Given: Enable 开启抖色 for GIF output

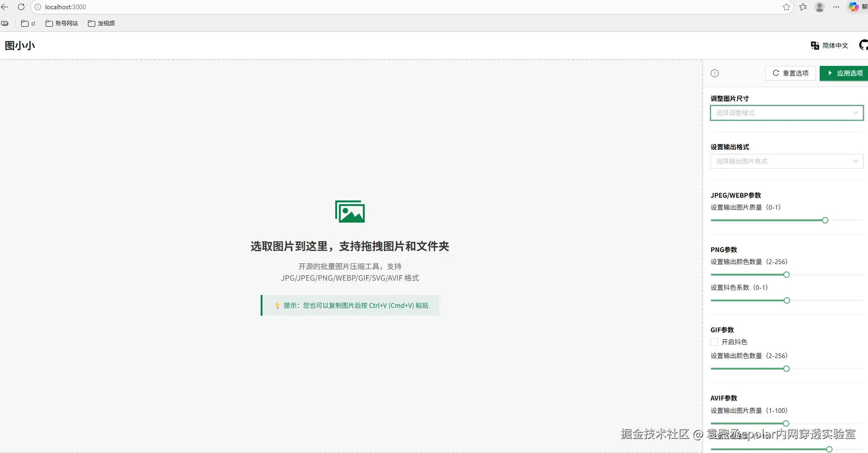Looking at the screenshot, I should [714, 342].
